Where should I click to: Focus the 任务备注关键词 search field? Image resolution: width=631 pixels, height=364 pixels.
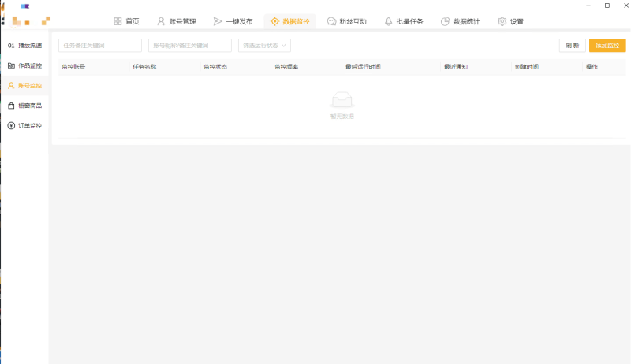[x=100, y=46]
